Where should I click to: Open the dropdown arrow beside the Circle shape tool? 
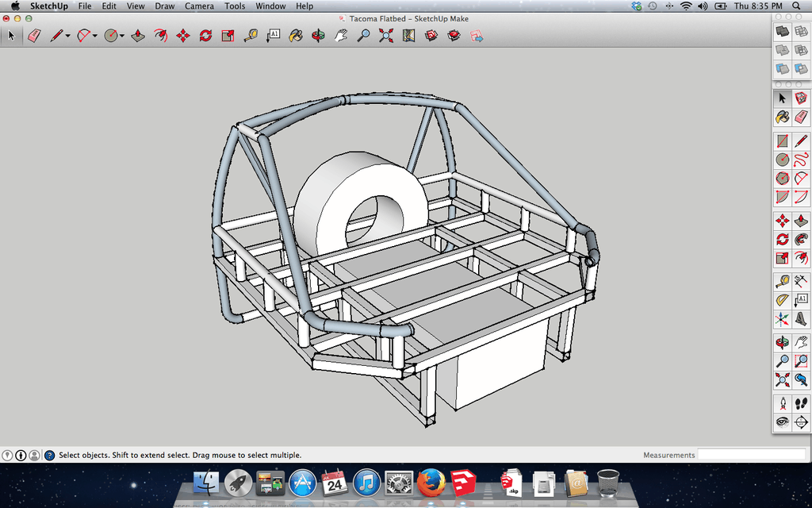pos(121,36)
